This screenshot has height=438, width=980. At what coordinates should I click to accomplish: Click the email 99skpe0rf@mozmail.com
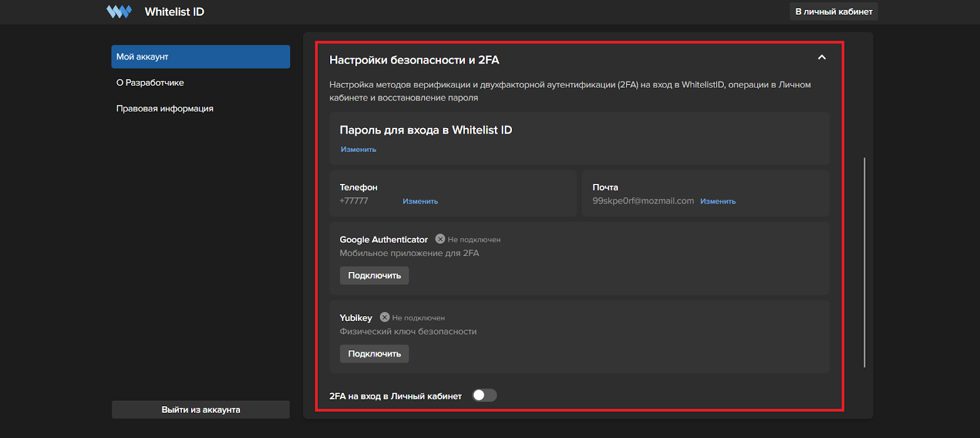pyautogui.click(x=643, y=201)
